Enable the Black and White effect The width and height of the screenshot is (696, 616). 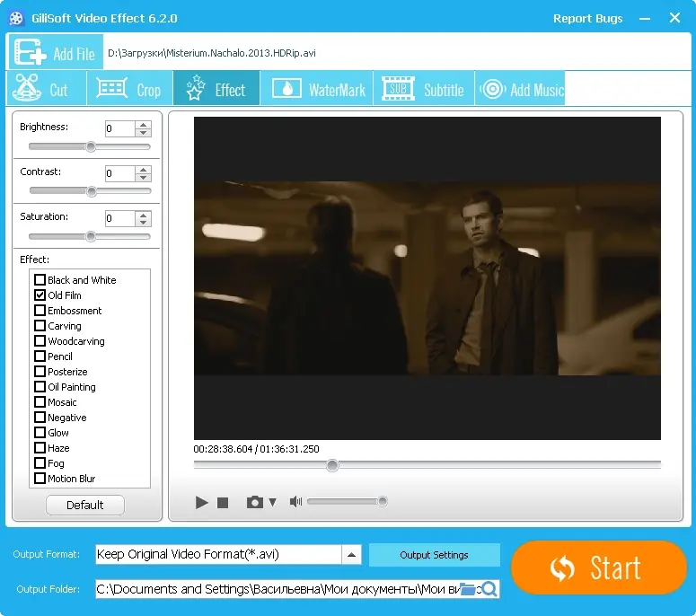(x=40, y=279)
